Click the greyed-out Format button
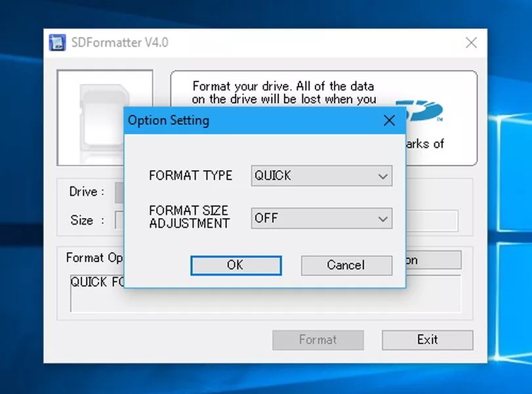 [x=318, y=339]
